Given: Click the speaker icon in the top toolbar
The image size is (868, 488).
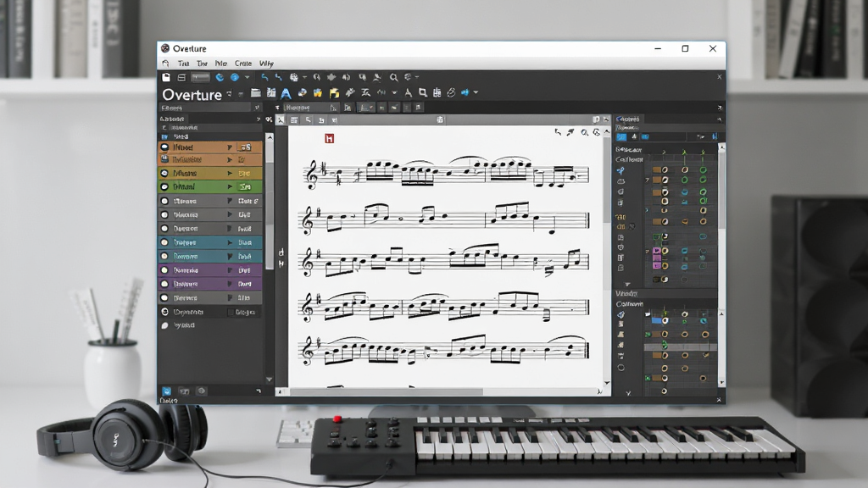Looking at the screenshot, I should pos(346,77).
